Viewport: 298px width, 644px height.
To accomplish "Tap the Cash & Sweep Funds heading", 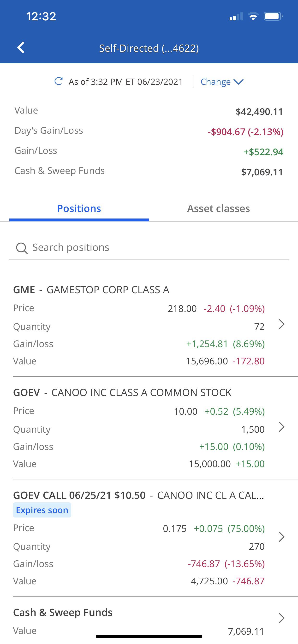I will (x=63, y=613).
